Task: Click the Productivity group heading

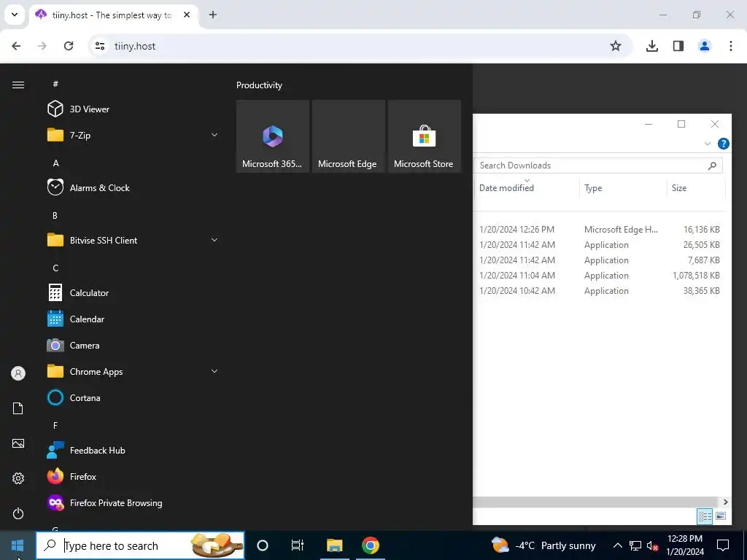Action: [x=259, y=85]
